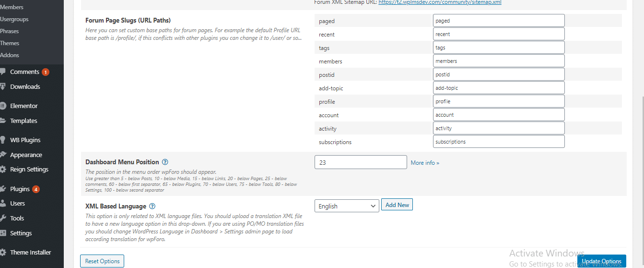Screen dimensions: 644x268
Task: Click the Dashboard Menu Position number field
Action: pyautogui.click(x=361, y=162)
